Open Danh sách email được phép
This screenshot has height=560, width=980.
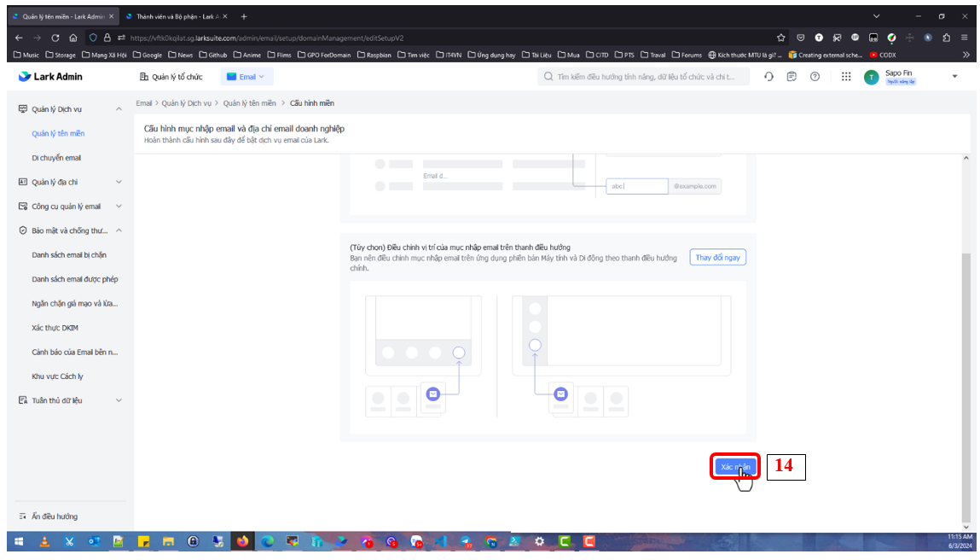click(75, 279)
